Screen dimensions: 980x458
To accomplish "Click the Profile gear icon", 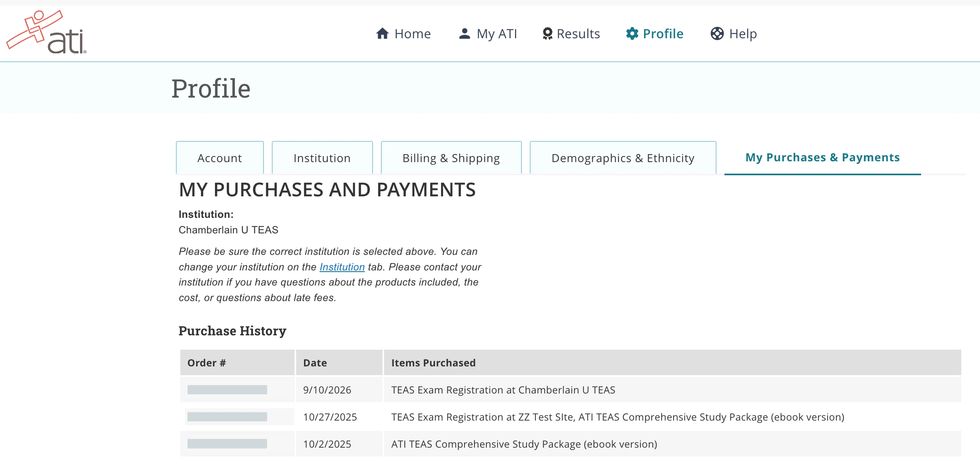I will (632, 33).
